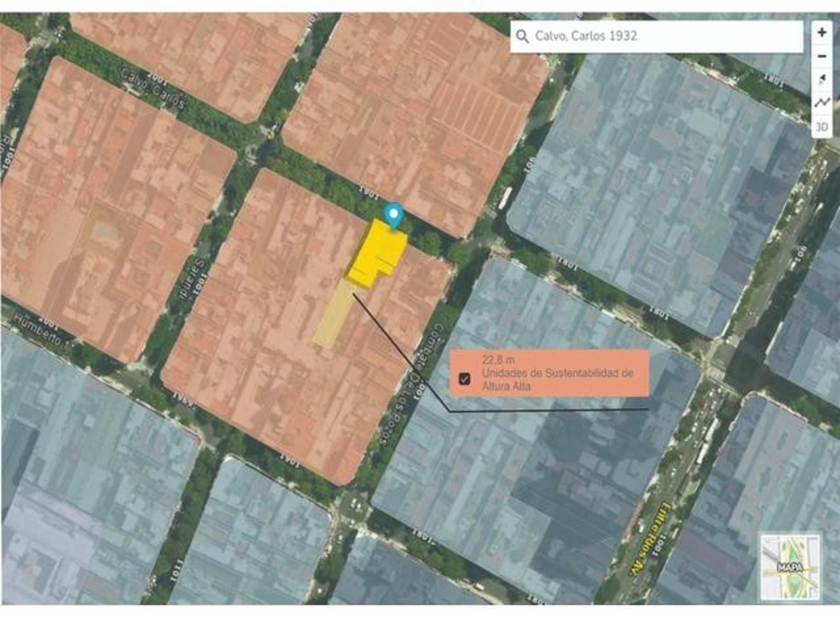Zoom out with the minus button
Viewport: 840px width, 617px height.
click(x=821, y=56)
